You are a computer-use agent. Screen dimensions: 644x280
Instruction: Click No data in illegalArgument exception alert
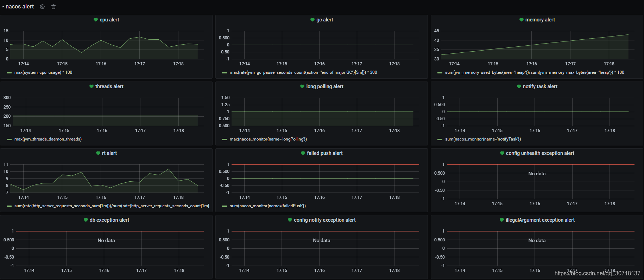(x=537, y=240)
